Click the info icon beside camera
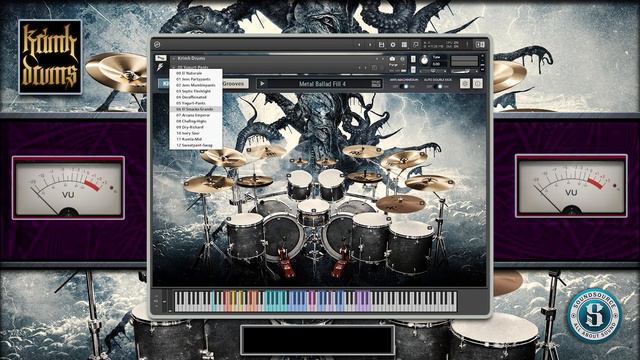The height and width of the screenshot is (360, 640). tap(402, 59)
